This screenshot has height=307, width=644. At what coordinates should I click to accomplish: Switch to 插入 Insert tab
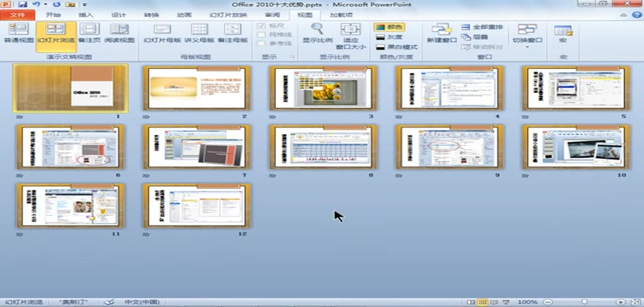pos(86,15)
